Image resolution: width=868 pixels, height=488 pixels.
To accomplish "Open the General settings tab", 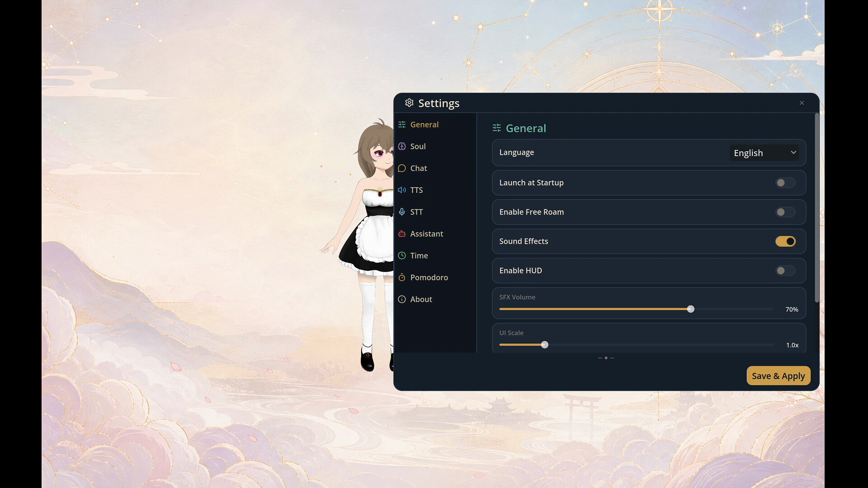I will tap(435, 124).
